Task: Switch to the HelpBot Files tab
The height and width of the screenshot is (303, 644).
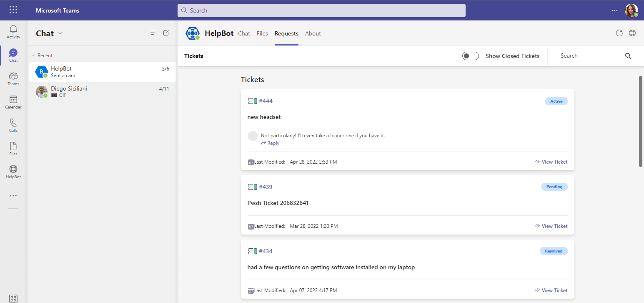Action: [x=262, y=33]
